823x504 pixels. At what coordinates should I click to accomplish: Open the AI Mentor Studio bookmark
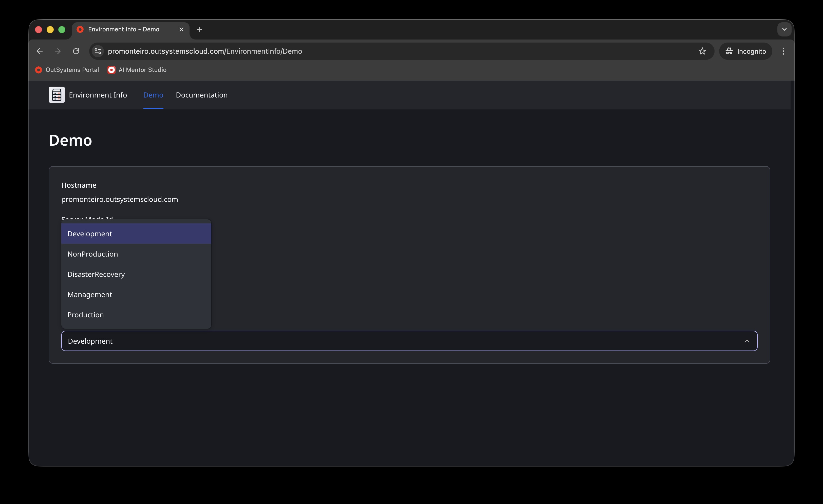point(137,70)
